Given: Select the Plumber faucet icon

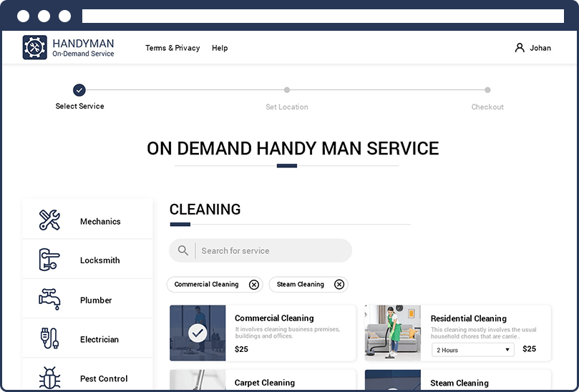Looking at the screenshot, I should (49, 299).
